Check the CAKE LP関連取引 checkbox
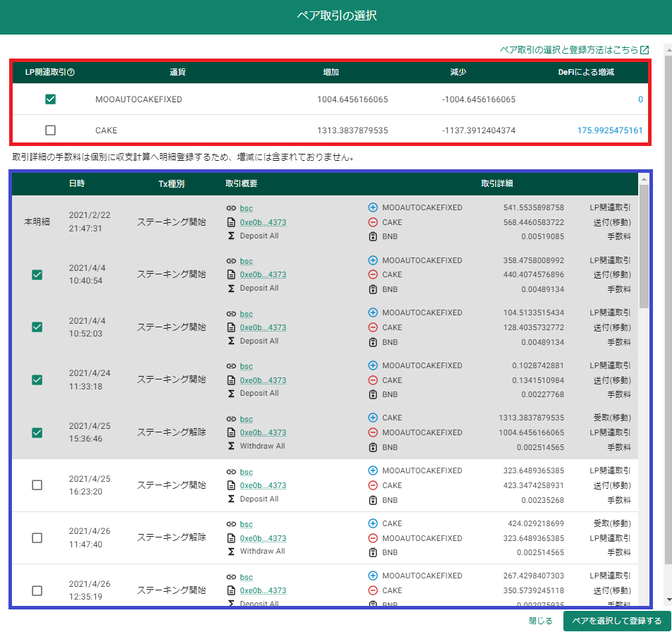Screen dimensions: 672x632 point(50,130)
